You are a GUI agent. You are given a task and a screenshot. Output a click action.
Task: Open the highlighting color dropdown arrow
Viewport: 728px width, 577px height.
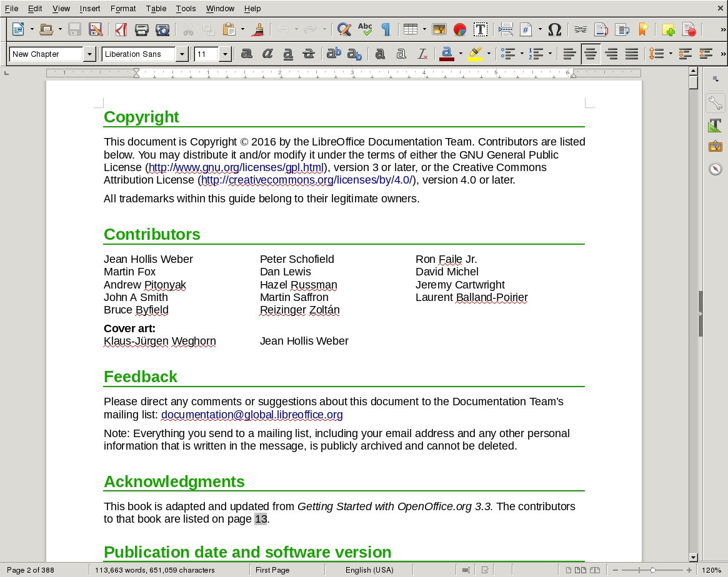pyautogui.click(x=489, y=54)
